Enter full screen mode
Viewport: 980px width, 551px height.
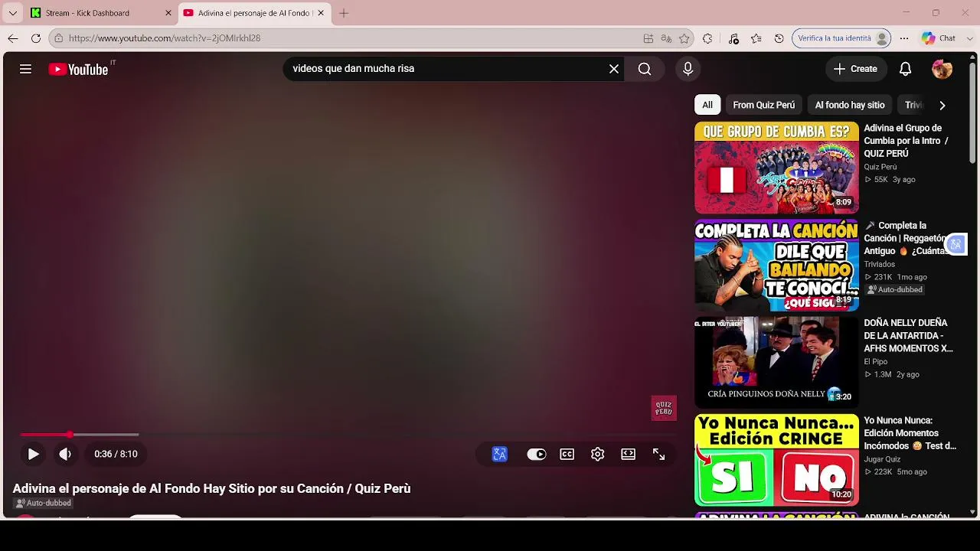tap(658, 454)
